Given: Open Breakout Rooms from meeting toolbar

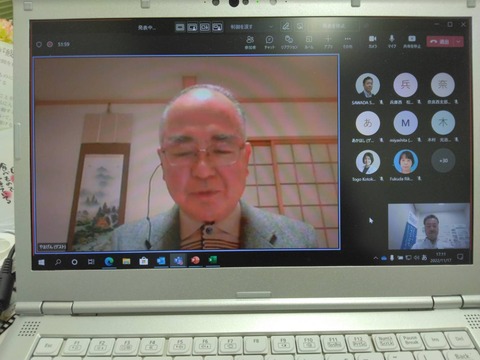Looking at the screenshot, I should pos(309,42).
